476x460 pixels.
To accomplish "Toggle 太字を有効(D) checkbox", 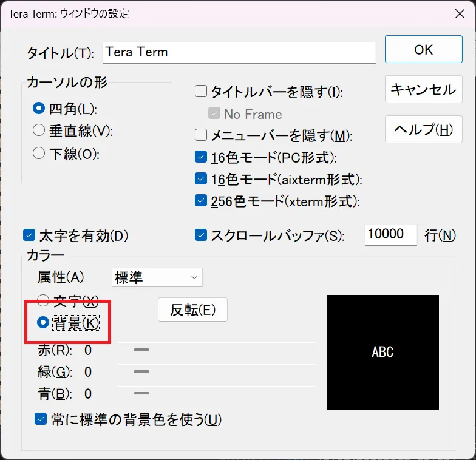I will click(29, 235).
